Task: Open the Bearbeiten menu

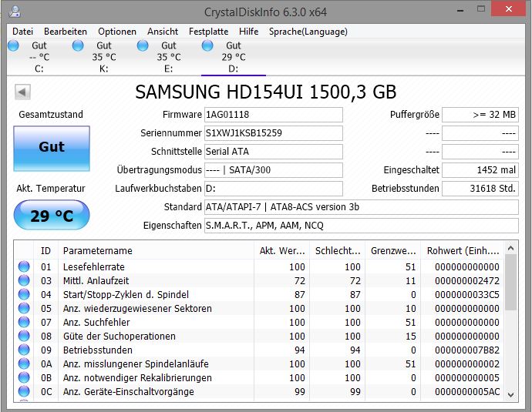Action: (66, 32)
